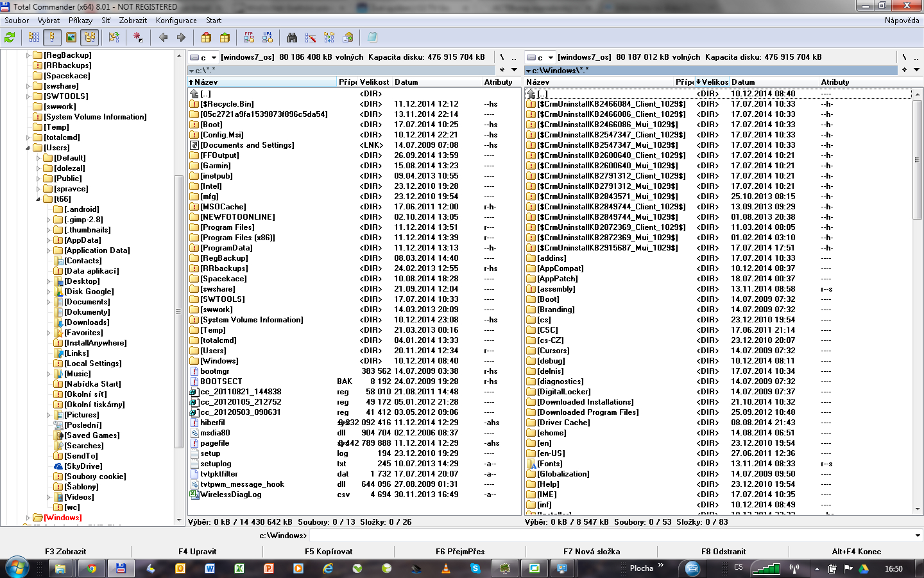Open left panel directory history arrow
Image resolution: width=924 pixels, height=578 pixels.
514,70
